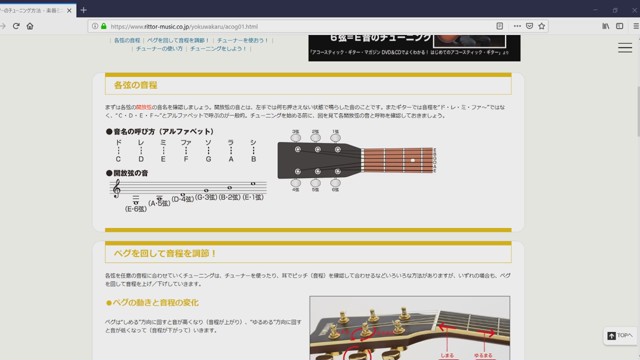
Task: Toggle the sidebar icon in toolbar
Action: coord(620,26)
